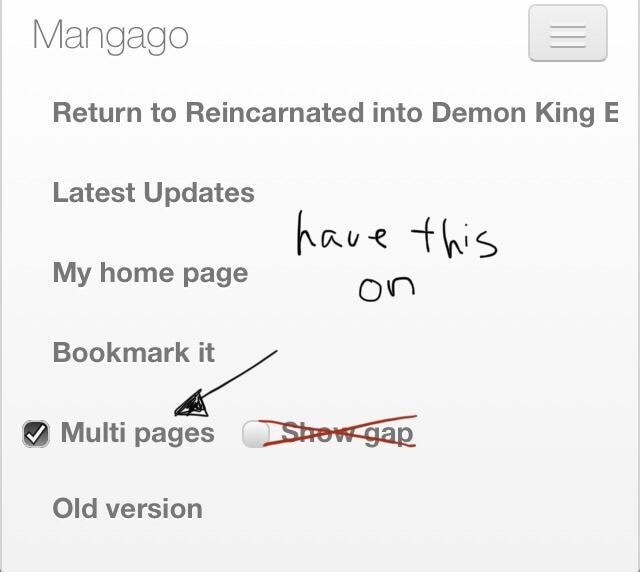Click the Multi pages label text
The image size is (640, 572).
(x=137, y=433)
